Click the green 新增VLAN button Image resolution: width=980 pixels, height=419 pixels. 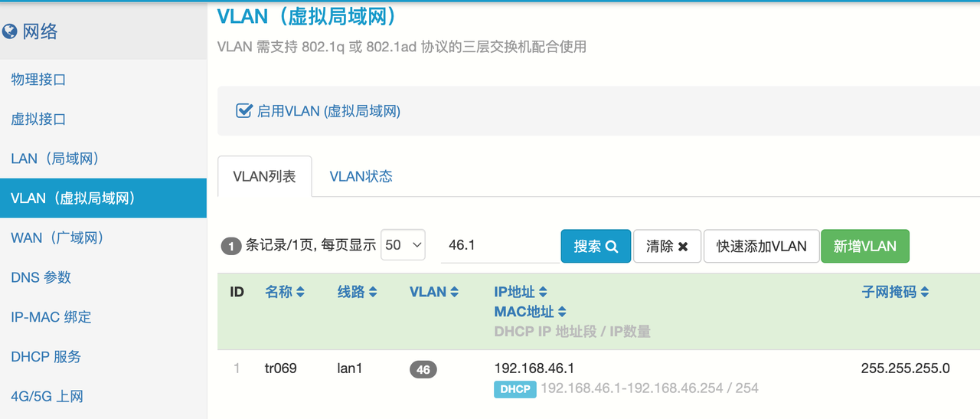(864, 246)
